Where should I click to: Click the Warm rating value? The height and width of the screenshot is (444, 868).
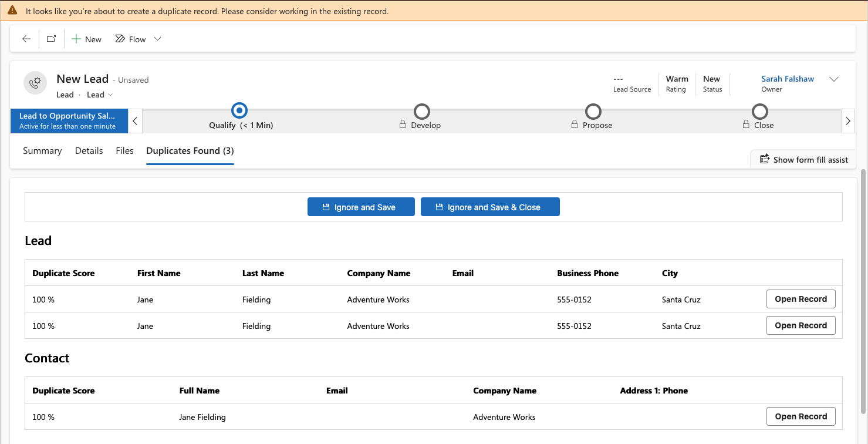click(x=677, y=79)
